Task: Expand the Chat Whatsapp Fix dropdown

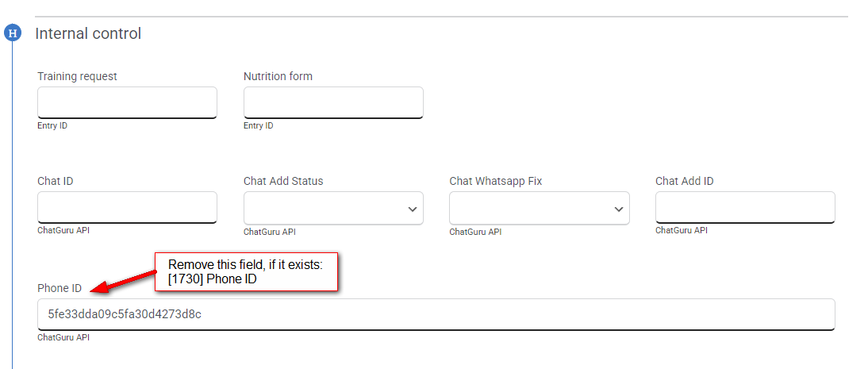Action: pos(540,208)
